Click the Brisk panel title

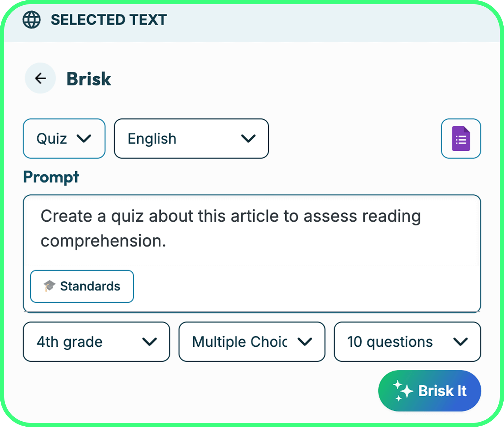(89, 79)
